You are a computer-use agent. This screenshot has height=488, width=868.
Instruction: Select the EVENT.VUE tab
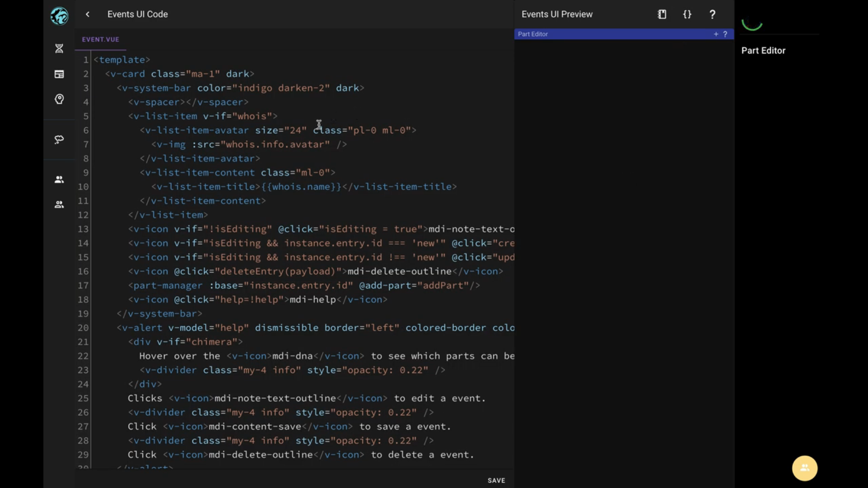[x=100, y=39]
